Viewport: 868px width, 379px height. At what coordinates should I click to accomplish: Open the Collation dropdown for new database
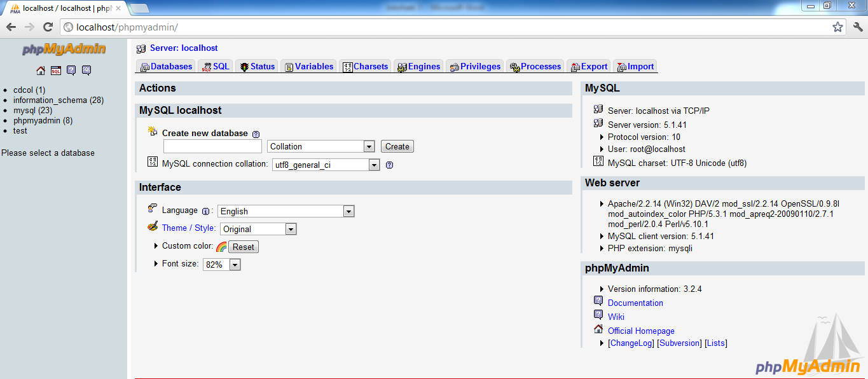321,146
